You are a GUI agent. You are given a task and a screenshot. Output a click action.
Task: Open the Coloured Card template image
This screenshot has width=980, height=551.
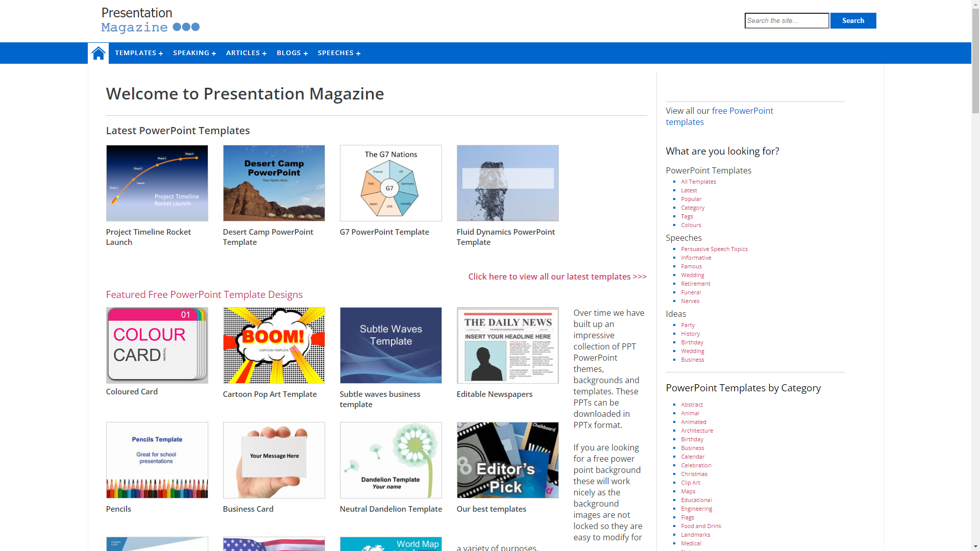click(x=157, y=345)
